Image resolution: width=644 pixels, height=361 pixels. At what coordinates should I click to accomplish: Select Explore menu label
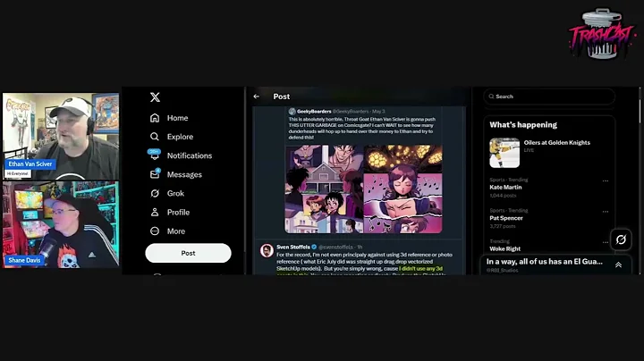(180, 137)
